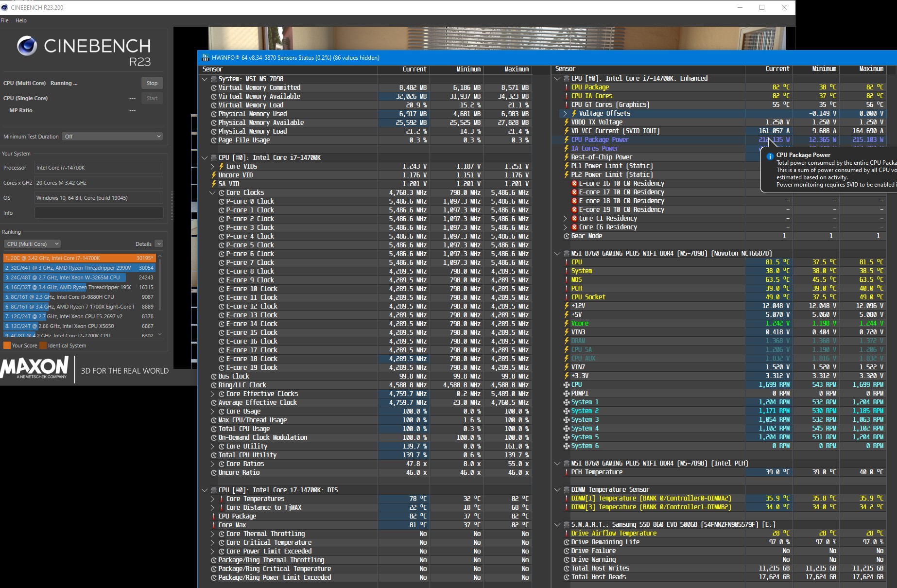This screenshot has width=897, height=588.
Task: Click the lightning icon beside VDDQ TX Voltage
Action: (x=567, y=122)
